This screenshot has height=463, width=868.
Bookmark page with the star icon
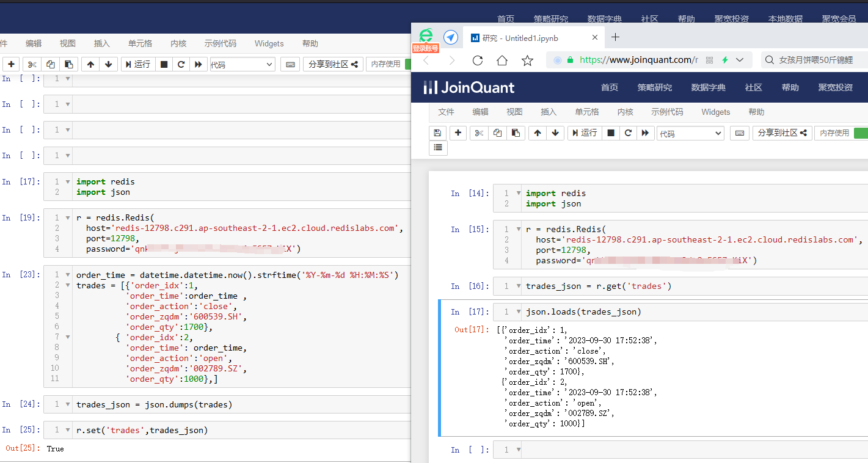528,60
